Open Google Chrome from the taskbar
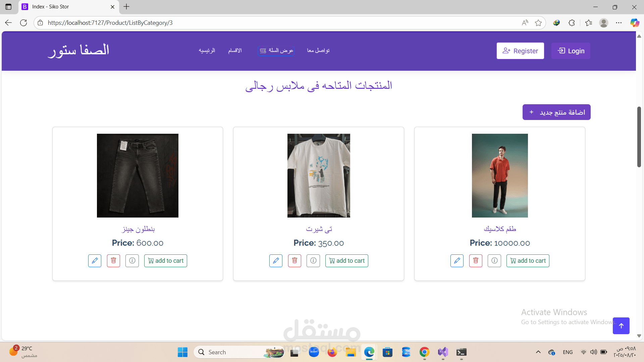The height and width of the screenshot is (362, 644). tap(424, 352)
